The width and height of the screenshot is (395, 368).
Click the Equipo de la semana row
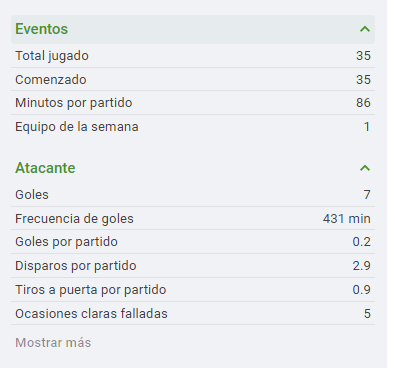click(x=193, y=127)
